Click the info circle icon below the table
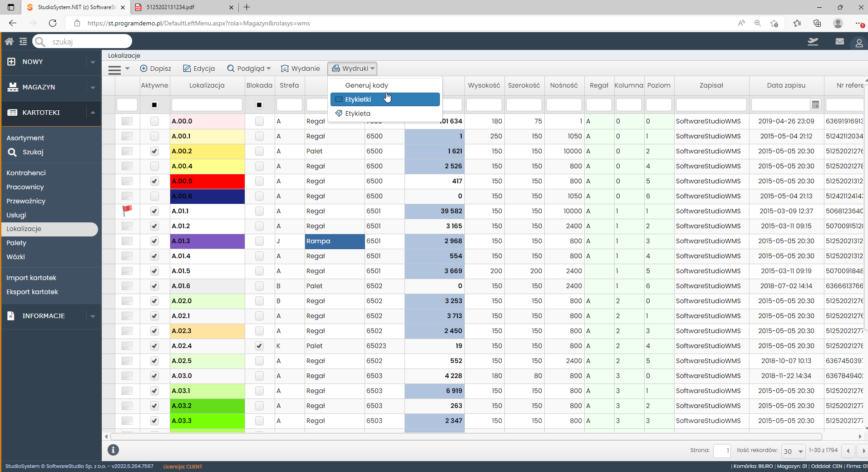The image size is (868, 472). coord(113,450)
